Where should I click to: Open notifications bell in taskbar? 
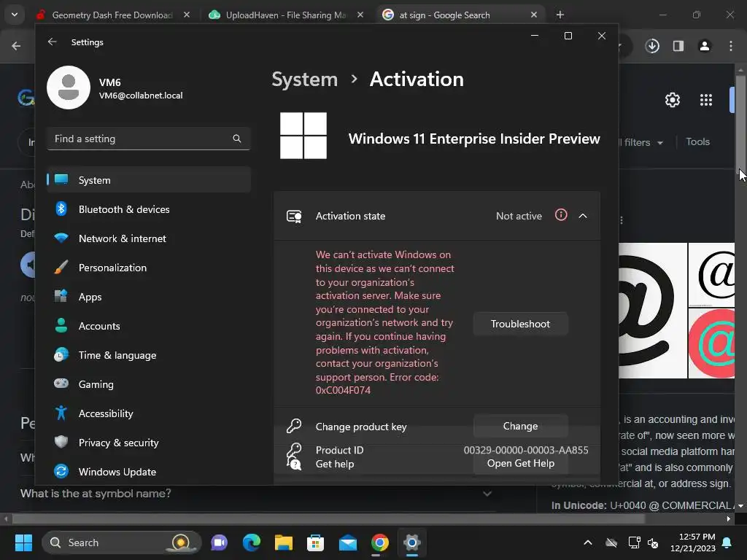(727, 542)
